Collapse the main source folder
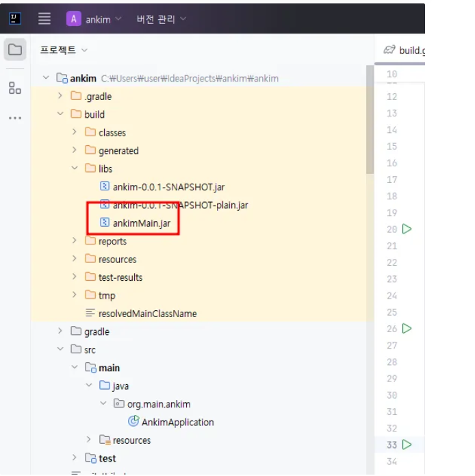This screenshot has height=476, width=475. click(x=75, y=367)
